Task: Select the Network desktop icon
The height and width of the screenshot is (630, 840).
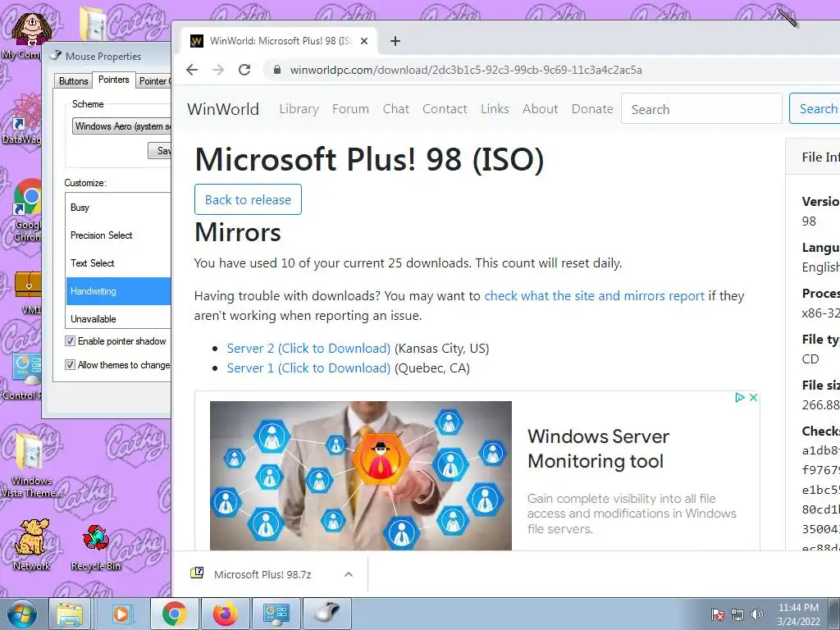Action: tap(31, 545)
